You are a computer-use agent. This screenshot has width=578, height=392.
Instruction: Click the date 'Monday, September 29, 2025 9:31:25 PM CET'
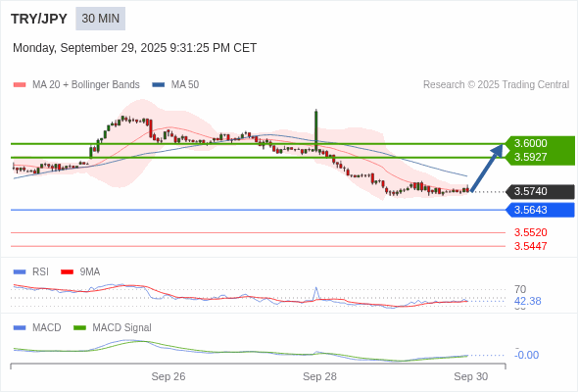tap(134, 48)
